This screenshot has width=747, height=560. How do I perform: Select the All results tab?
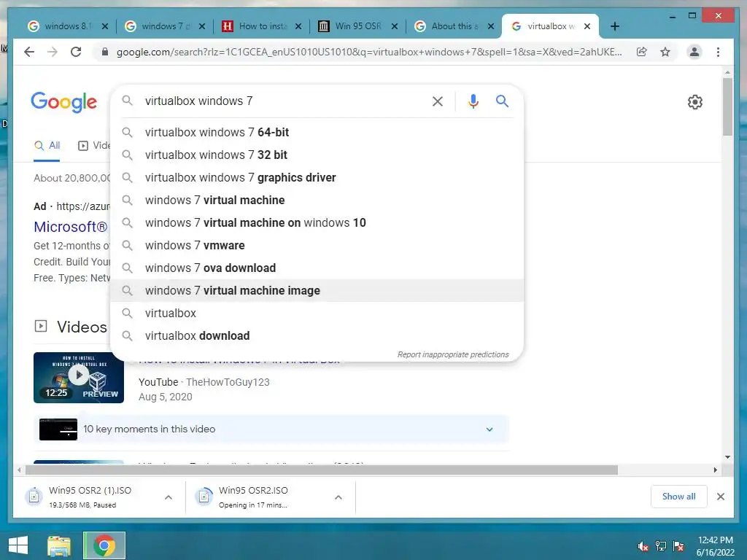pyautogui.click(x=47, y=146)
